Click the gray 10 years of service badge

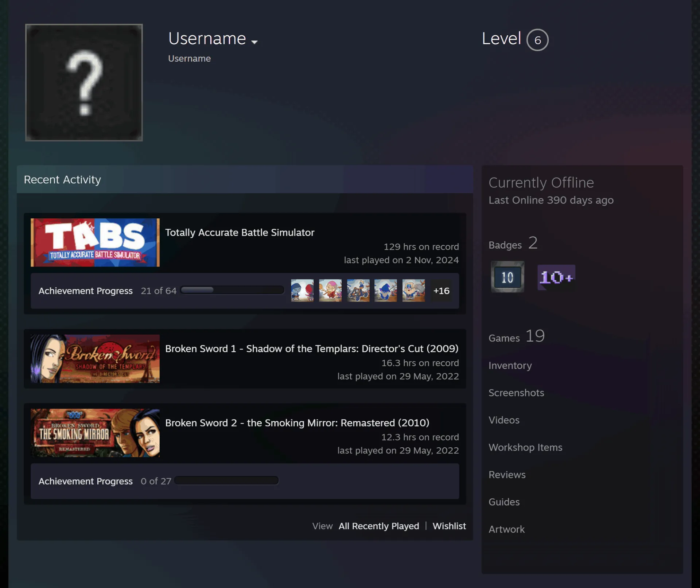pos(507,277)
